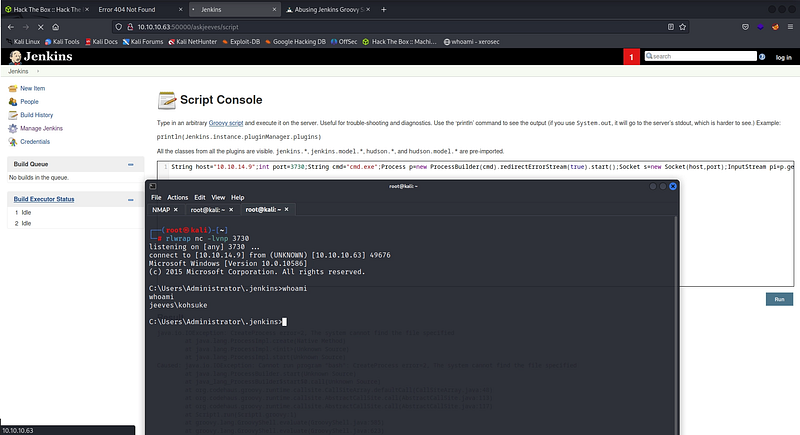Viewport: 800px width, 435px height.
Task: Close the Jenkins browser tab
Action: coord(274,9)
